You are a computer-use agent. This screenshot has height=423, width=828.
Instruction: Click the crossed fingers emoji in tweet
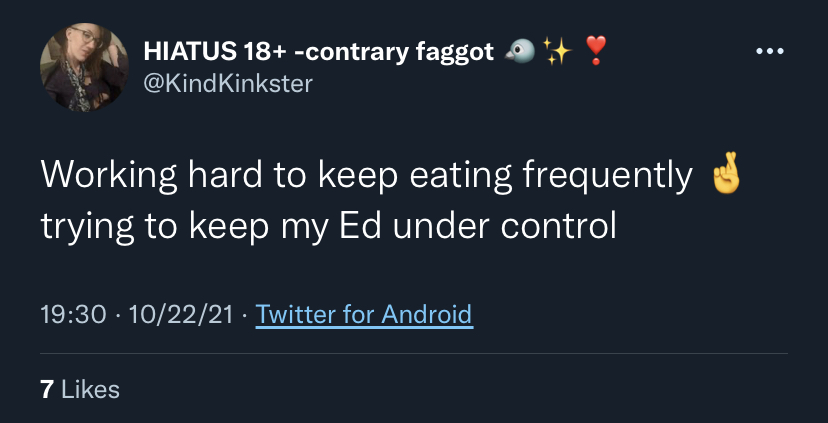pyautogui.click(x=727, y=173)
